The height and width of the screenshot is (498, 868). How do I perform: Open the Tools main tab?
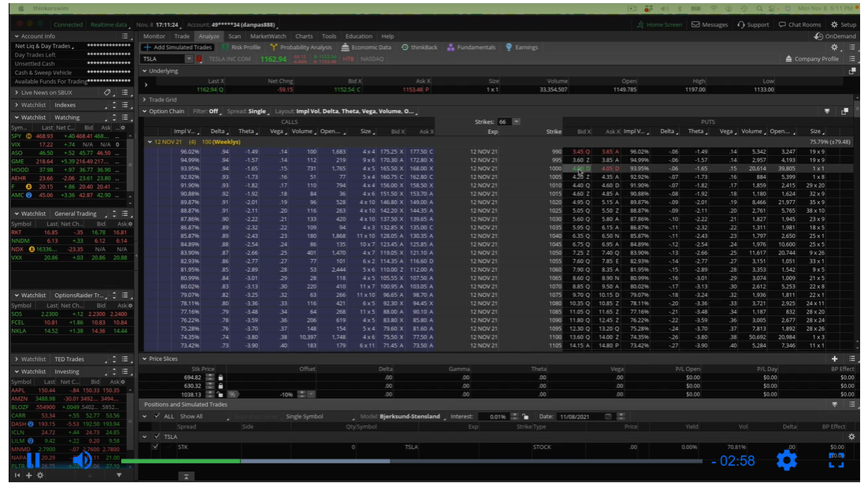[328, 36]
